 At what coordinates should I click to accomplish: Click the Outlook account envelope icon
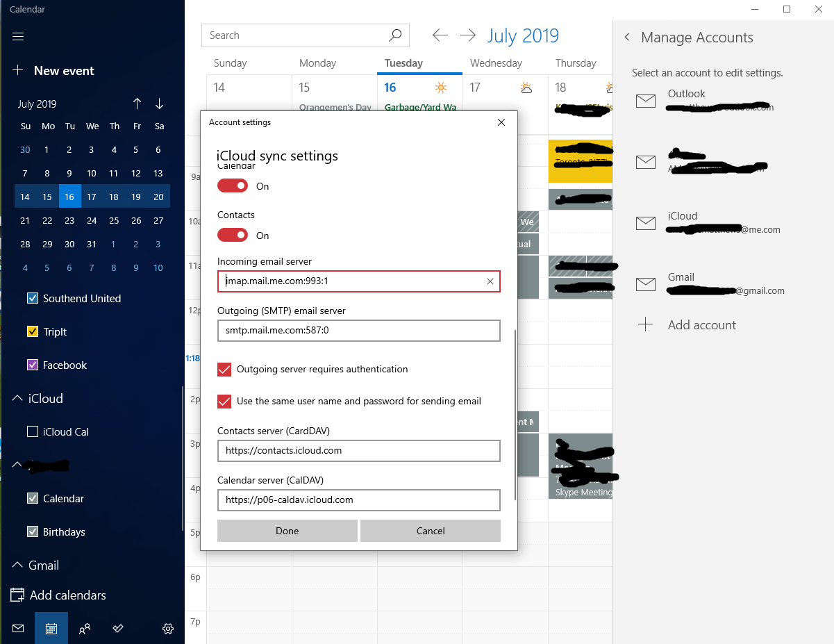point(646,101)
